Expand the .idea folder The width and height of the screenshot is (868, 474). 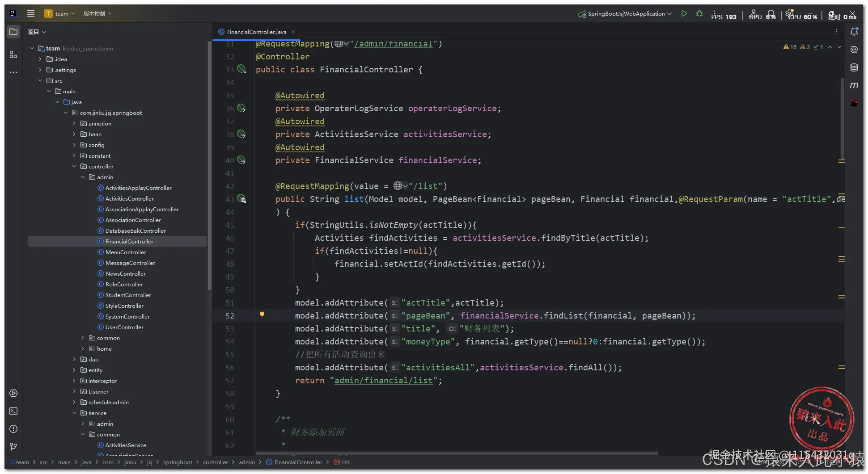pyautogui.click(x=40, y=59)
